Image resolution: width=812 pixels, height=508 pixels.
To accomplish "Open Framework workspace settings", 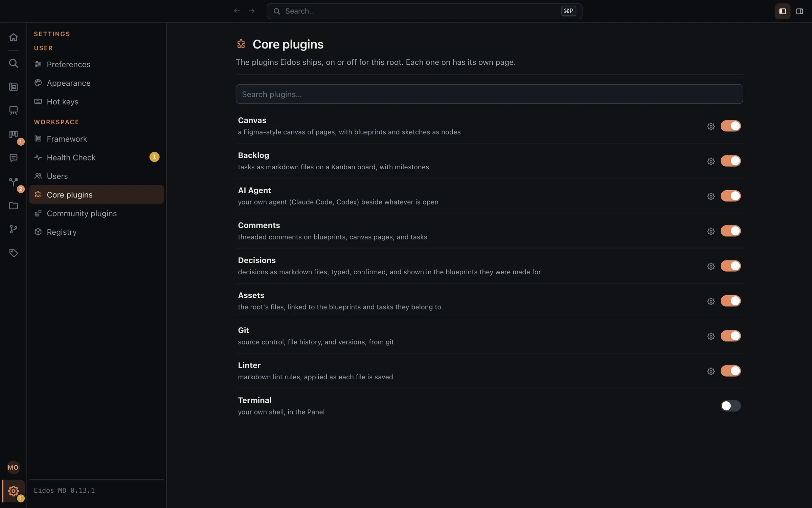I will [96, 139].
